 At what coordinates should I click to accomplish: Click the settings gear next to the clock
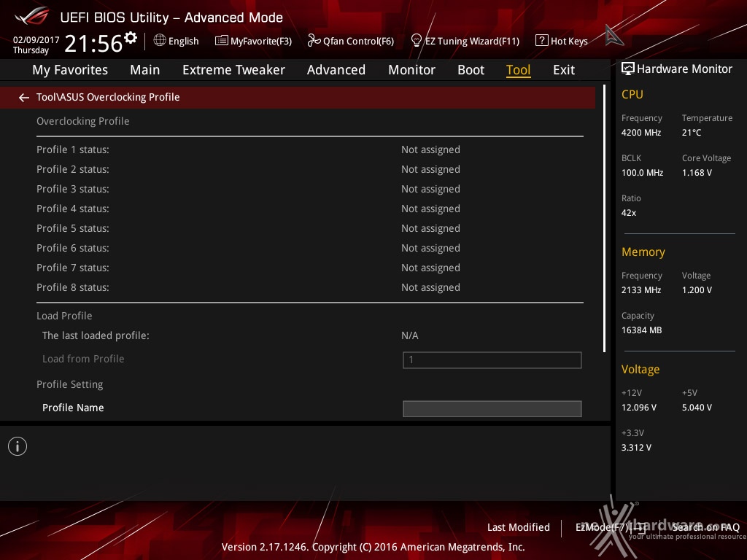(x=130, y=38)
